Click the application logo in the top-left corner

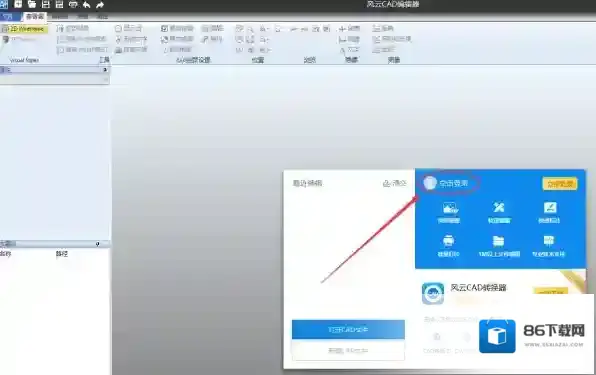[x=4, y=5]
